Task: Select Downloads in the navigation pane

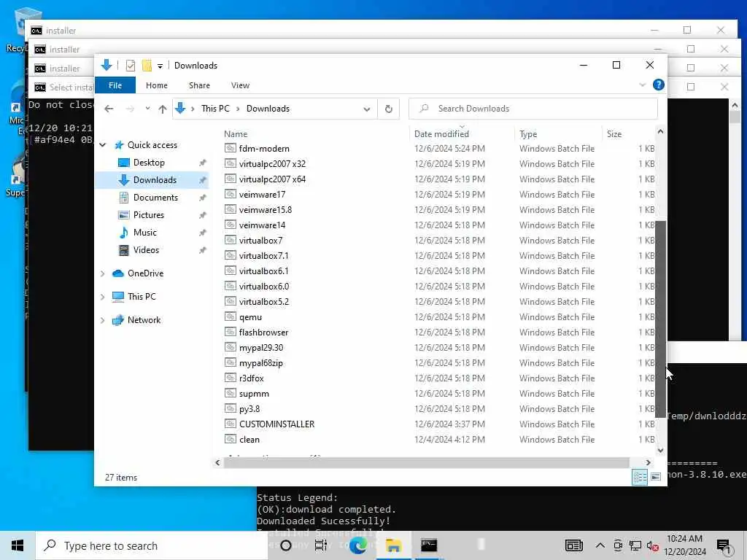Action: pyautogui.click(x=155, y=180)
